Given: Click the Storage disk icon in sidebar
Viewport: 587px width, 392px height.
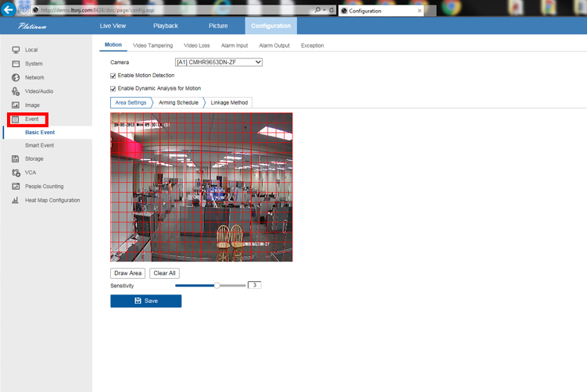Looking at the screenshot, I should 16,159.
